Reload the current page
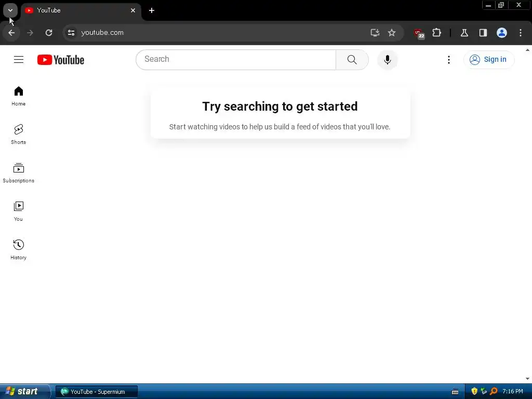Screen dimensions: 532x399 pyautogui.click(x=49, y=33)
